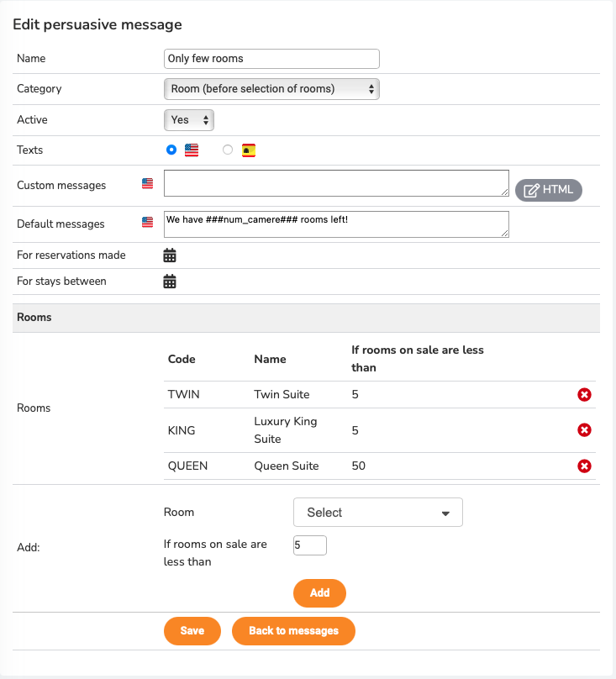This screenshot has width=616, height=679.
Task: Go back via Back to messages
Action: click(293, 631)
